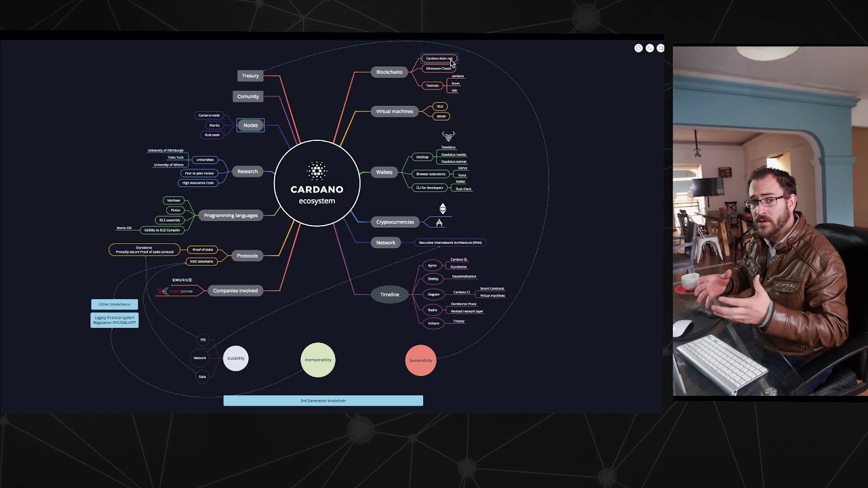Select the CLI for developers subnode
Screen dimensions: 868x488
point(429,188)
